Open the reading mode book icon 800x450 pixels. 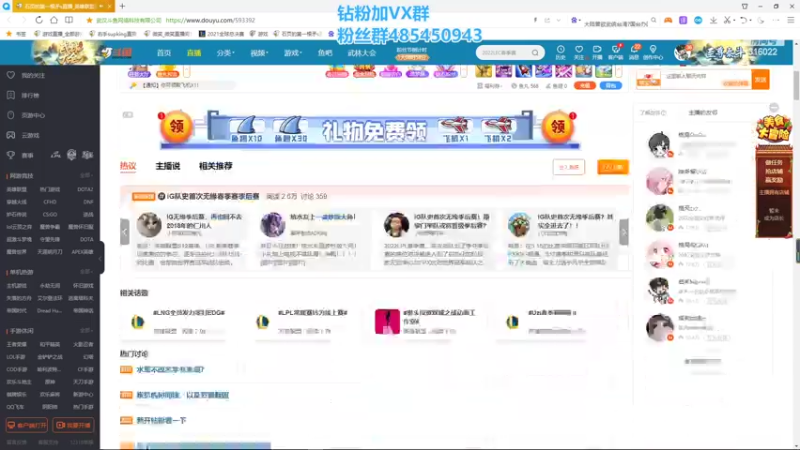click(x=69, y=20)
